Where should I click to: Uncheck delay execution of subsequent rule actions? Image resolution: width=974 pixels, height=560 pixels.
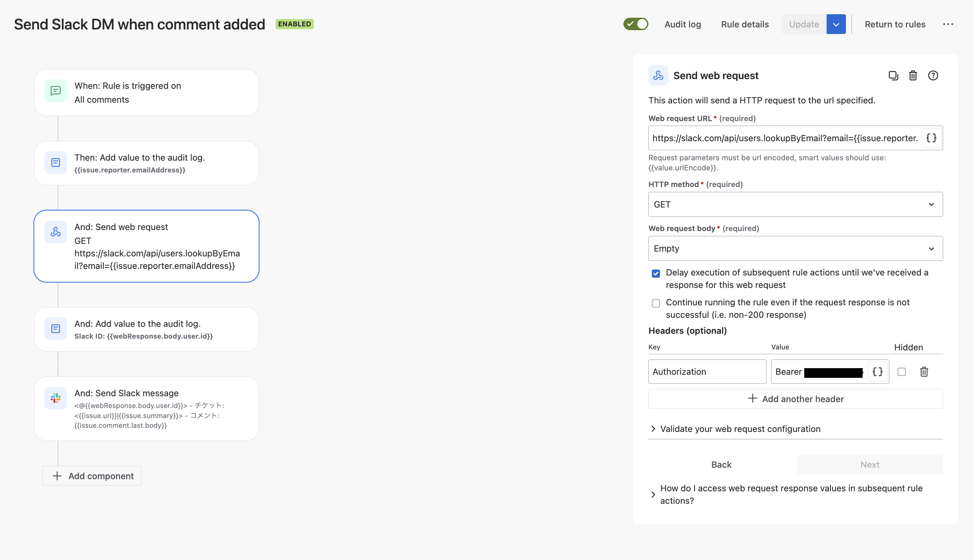pos(656,273)
